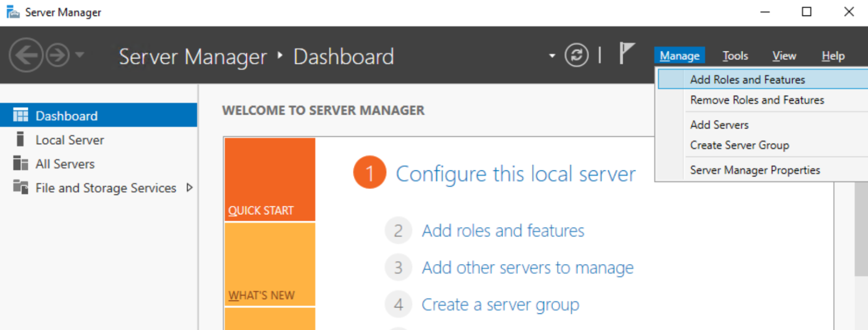This screenshot has height=330, width=868.
Task: Click the File and Storage Services icon
Action: 20,187
